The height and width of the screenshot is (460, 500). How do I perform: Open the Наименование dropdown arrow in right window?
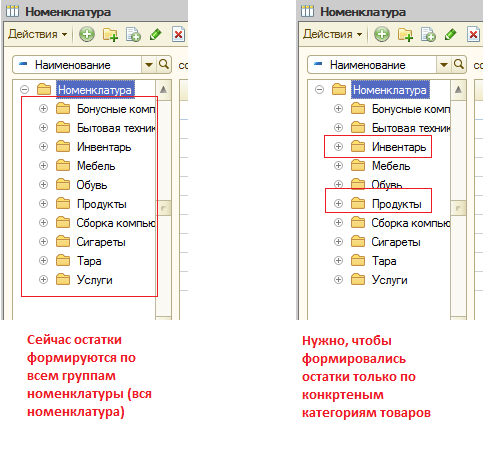[444, 64]
